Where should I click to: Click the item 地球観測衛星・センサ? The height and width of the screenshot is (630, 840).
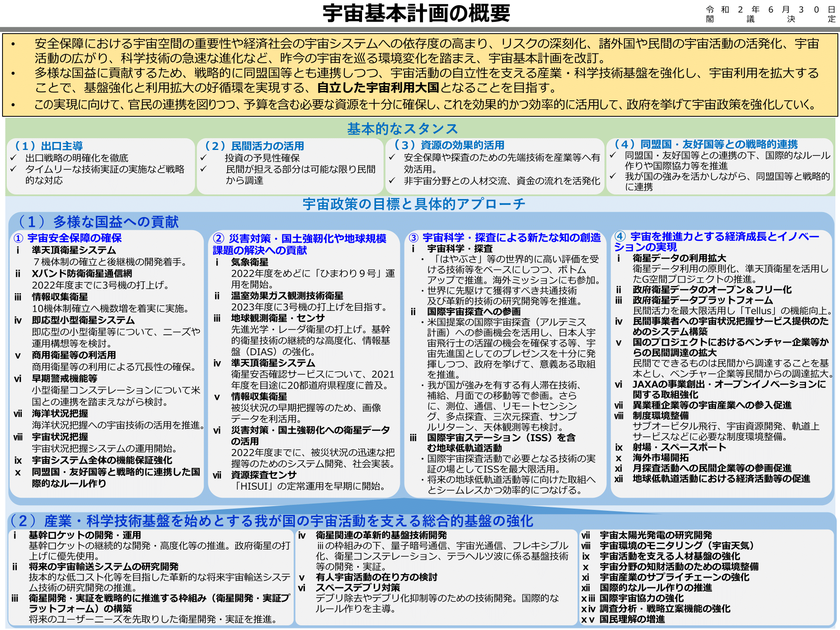(278, 318)
